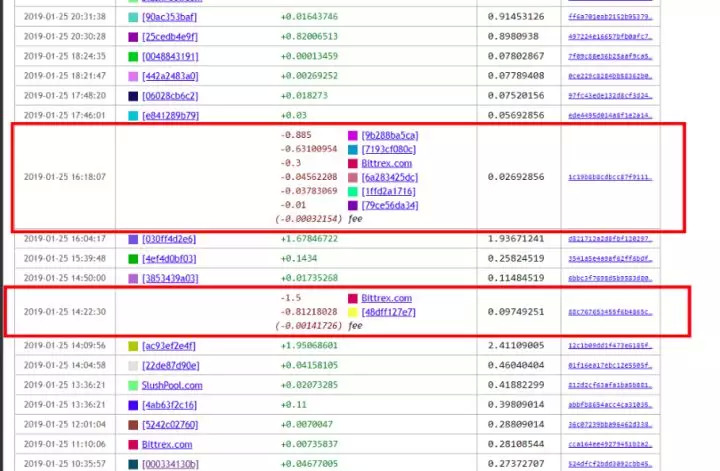Open transaction hash for 10:35:57 row
This screenshot has width=720, height=471.
click(x=610, y=464)
